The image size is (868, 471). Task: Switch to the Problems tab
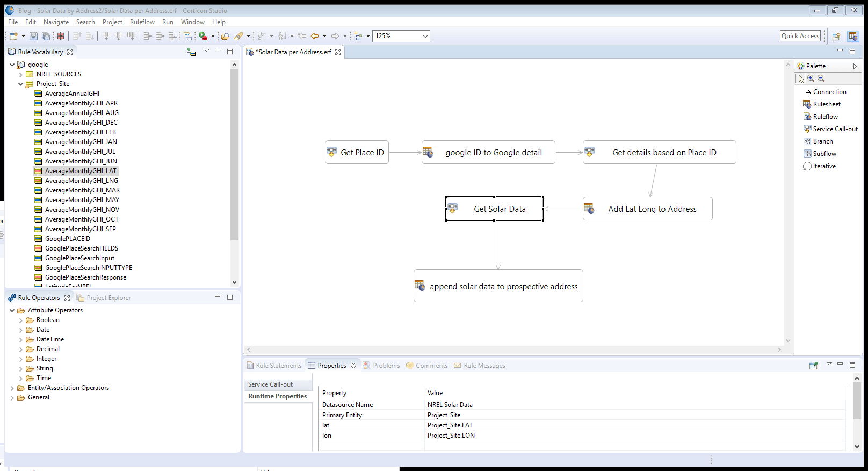click(x=386, y=366)
